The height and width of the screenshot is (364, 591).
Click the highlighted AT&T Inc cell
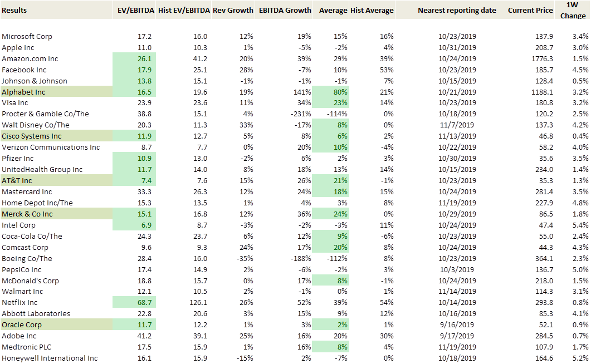coord(56,180)
